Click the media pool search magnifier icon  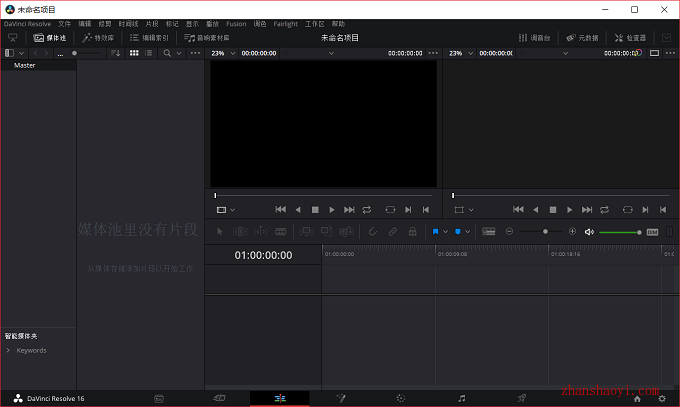click(x=167, y=53)
